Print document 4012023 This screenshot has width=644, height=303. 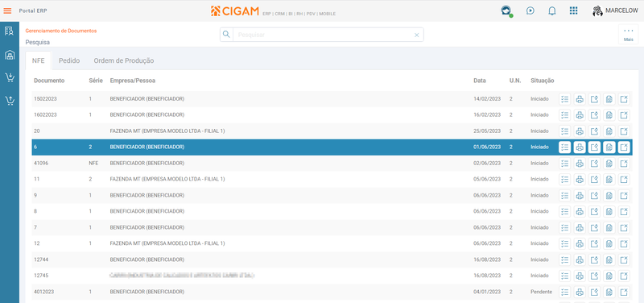[580, 292]
